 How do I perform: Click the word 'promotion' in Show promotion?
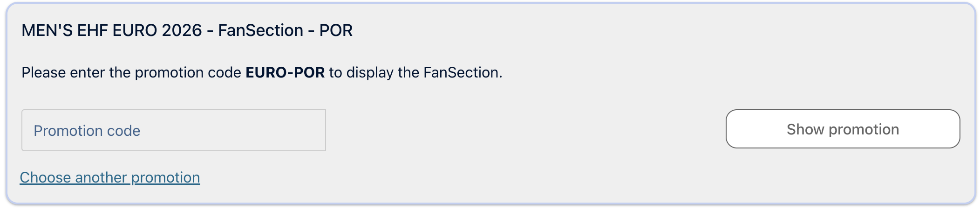pos(864,129)
